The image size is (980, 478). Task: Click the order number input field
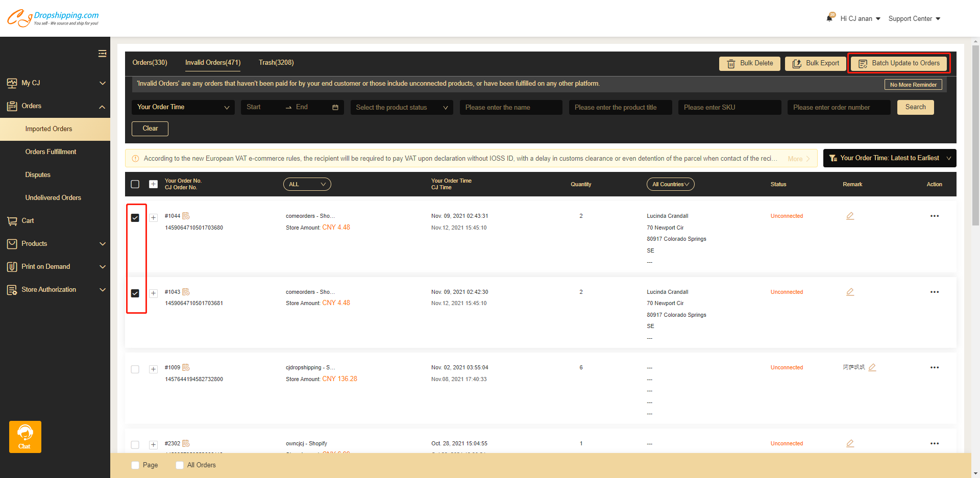(838, 108)
